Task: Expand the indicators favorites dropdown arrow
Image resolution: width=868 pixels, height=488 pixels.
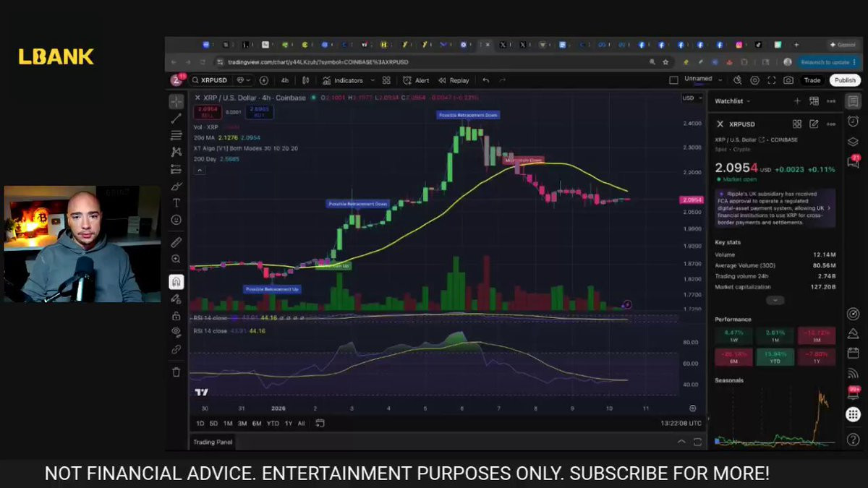Action: pyautogui.click(x=373, y=80)
